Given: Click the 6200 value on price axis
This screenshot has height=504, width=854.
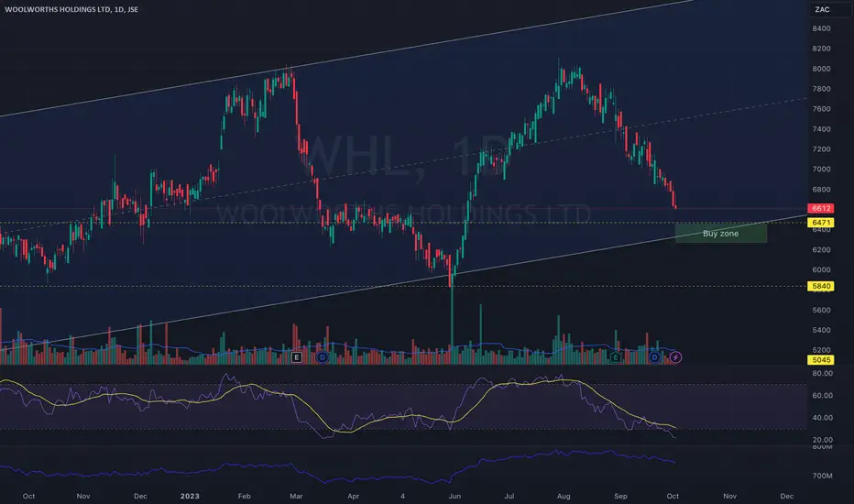Looking at the screenshot, I should click(821, 249).
